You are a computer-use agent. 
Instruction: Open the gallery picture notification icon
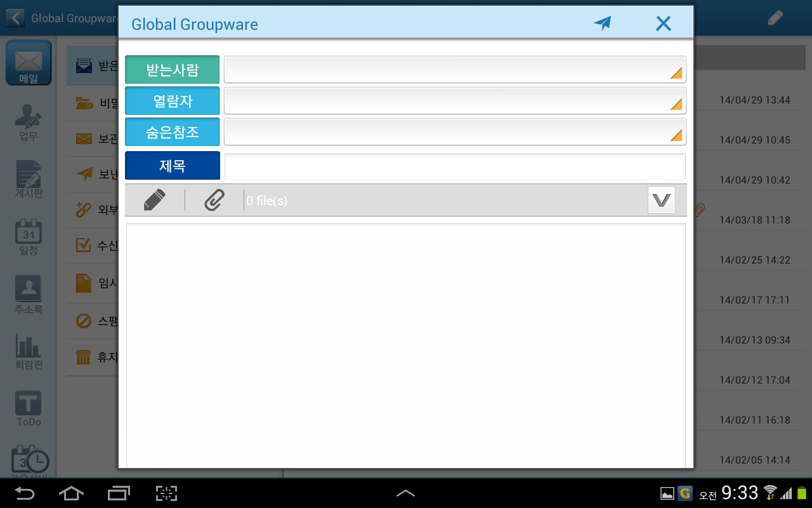click(x=667, y=493)
